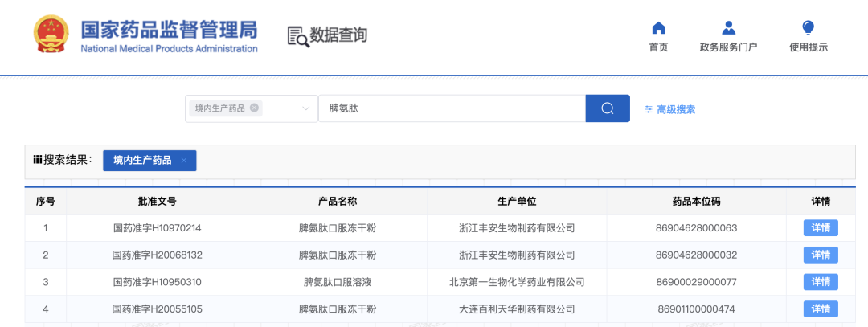Viewport: 868px width, 327px height.
Task: Click the 产品名称 column header
Action: tap(338, 202)
